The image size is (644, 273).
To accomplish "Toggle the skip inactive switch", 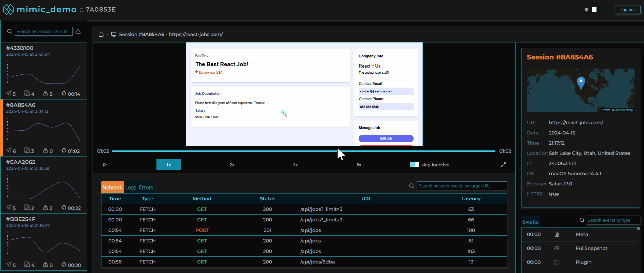I will 414,165.
